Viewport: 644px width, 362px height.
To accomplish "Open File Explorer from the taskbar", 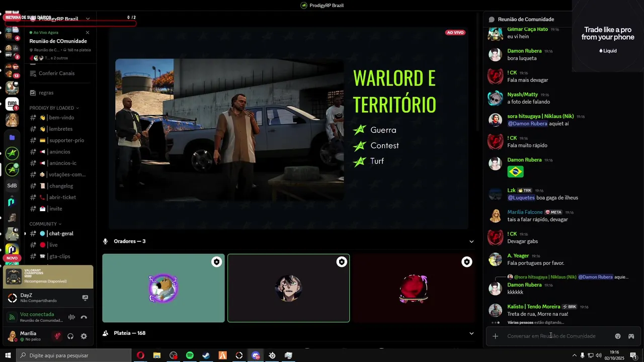I will point(157,355).
